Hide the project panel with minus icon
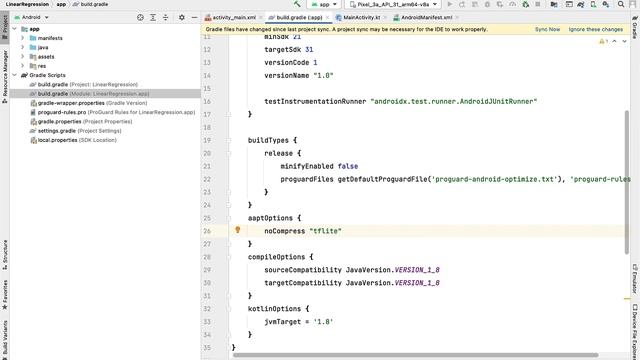Viewport: 640px width, 360px height. 194,17
